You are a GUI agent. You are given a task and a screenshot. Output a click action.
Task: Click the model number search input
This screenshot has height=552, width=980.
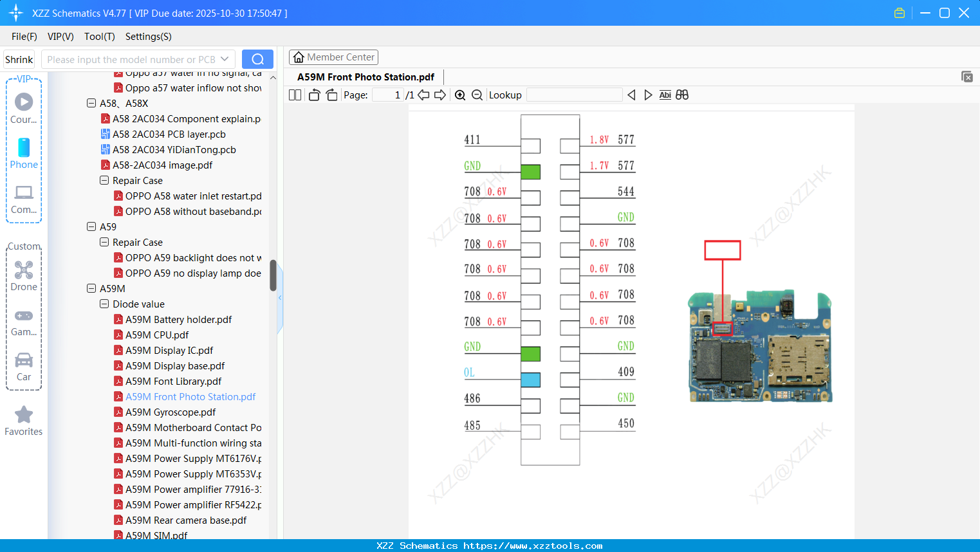[131, 59]
